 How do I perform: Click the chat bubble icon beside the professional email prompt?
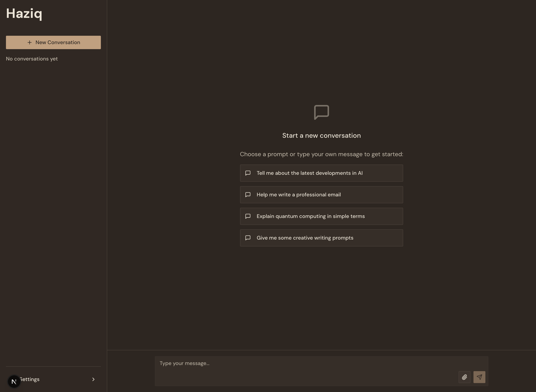tap(248, 195)
